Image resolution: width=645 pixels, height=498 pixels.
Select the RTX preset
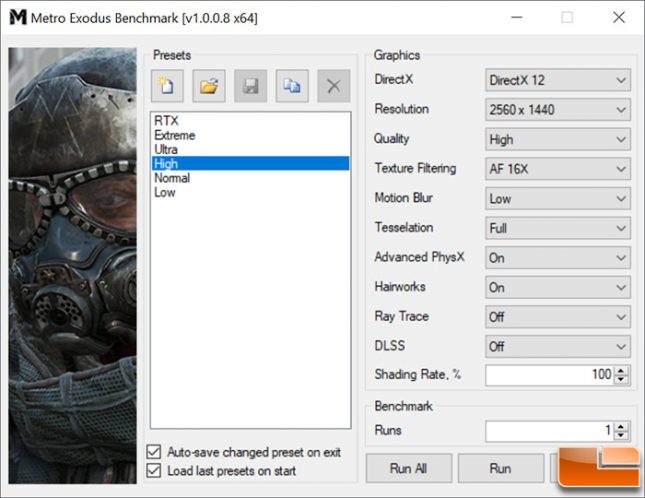(251, 121)
